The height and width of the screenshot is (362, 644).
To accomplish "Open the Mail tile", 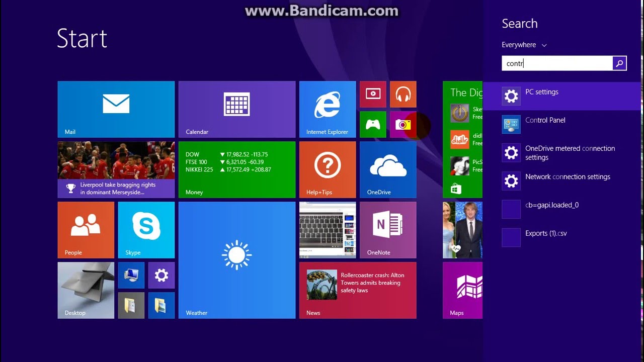I will (x=116, y=109).
